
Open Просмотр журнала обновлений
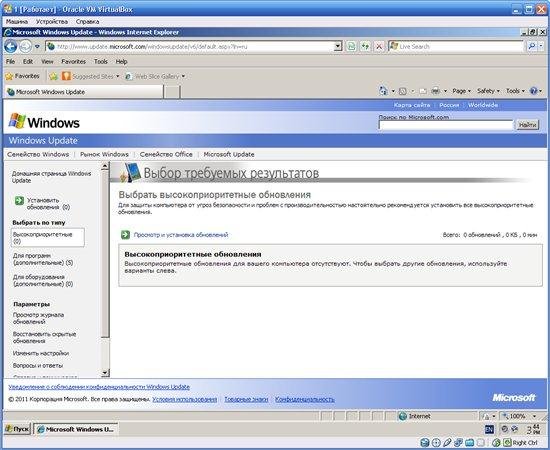click(38, 318)
